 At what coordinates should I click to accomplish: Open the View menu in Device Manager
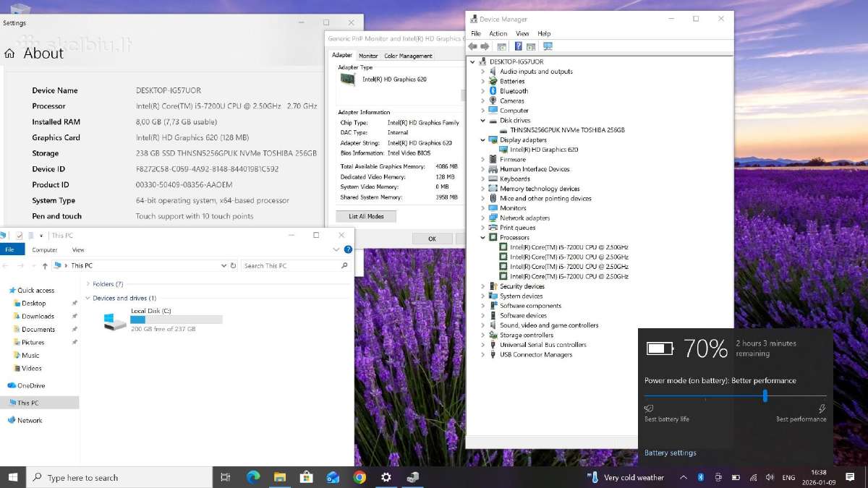pos(522,33)
